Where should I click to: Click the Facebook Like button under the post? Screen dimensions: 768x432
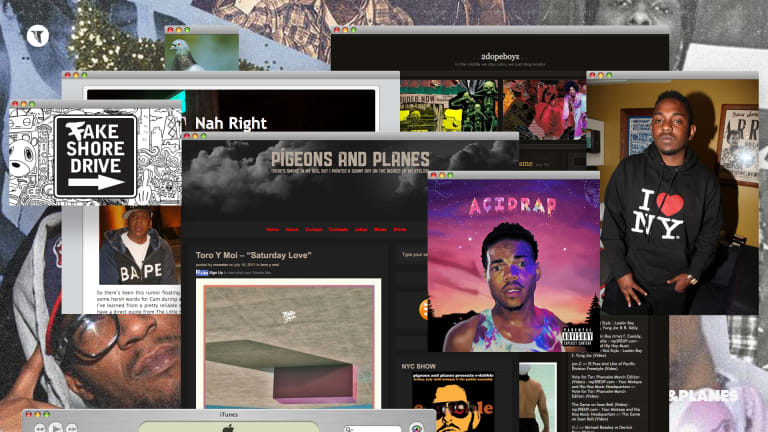point(202,272)
